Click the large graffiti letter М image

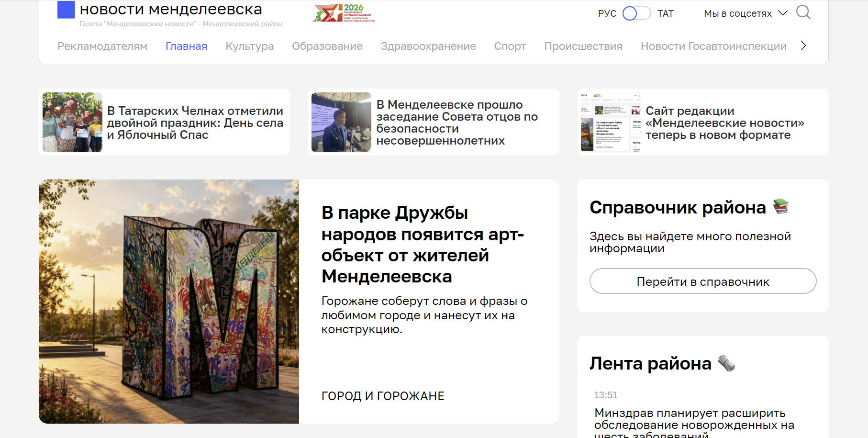pyautogui.click(x=169, y=302)
